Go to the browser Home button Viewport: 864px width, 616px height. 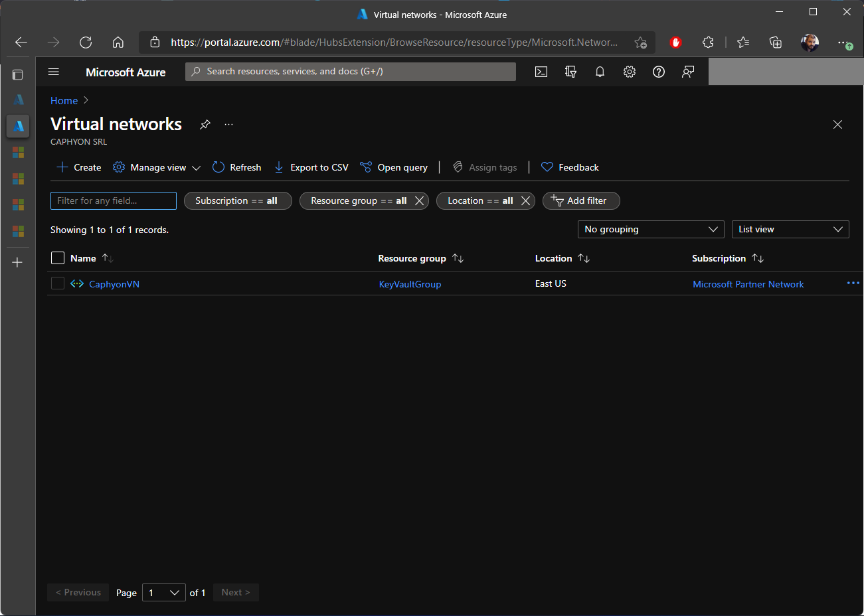[x=118, y=42]
